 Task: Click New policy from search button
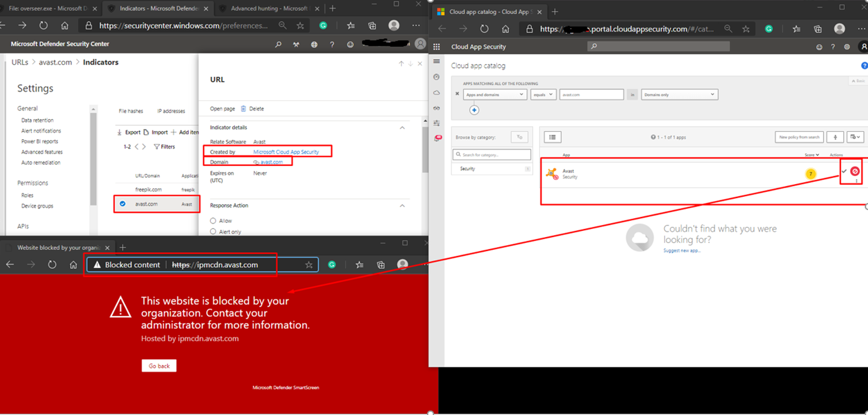pyautogui.click(x=799, y=137)
